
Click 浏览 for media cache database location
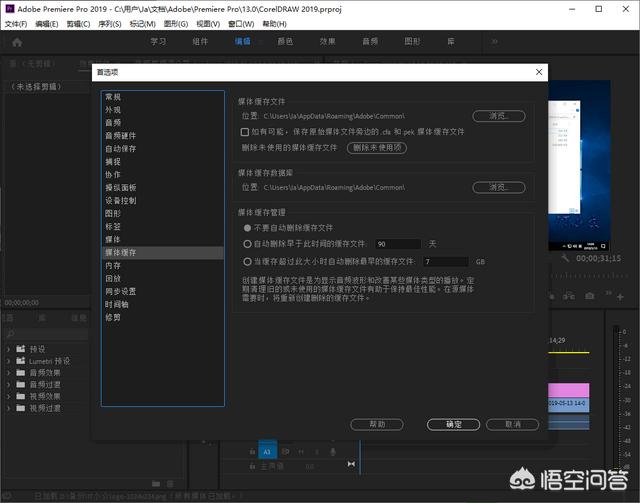pos(499,187)
